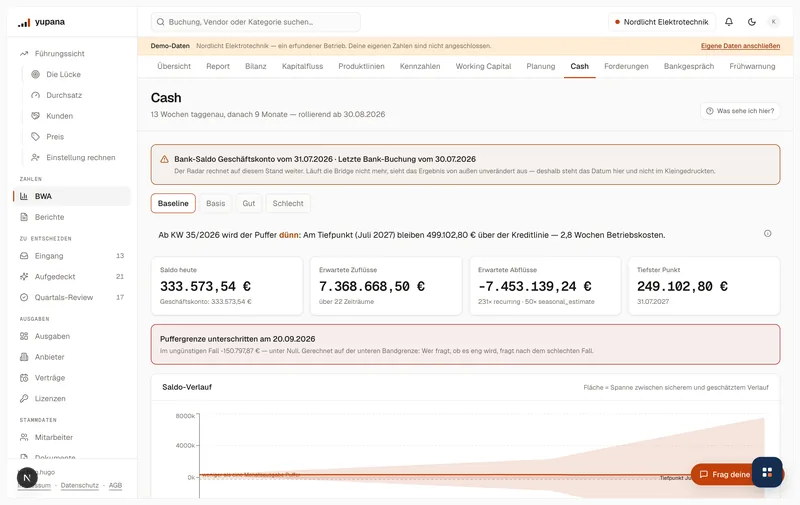Viewport: 800px width, 505px height.
Task: Click Aufgedeckt sparkle icon
Action: click(23, 276)
